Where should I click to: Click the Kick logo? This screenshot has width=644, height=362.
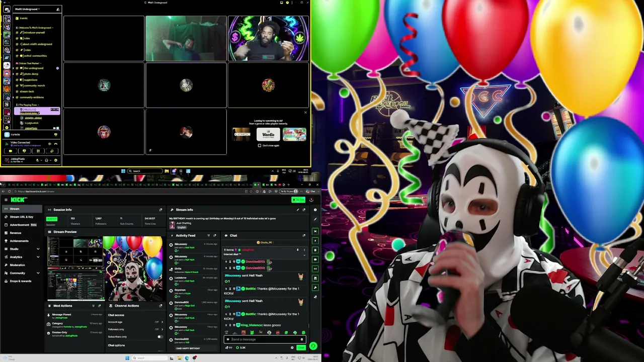[19, 200]
